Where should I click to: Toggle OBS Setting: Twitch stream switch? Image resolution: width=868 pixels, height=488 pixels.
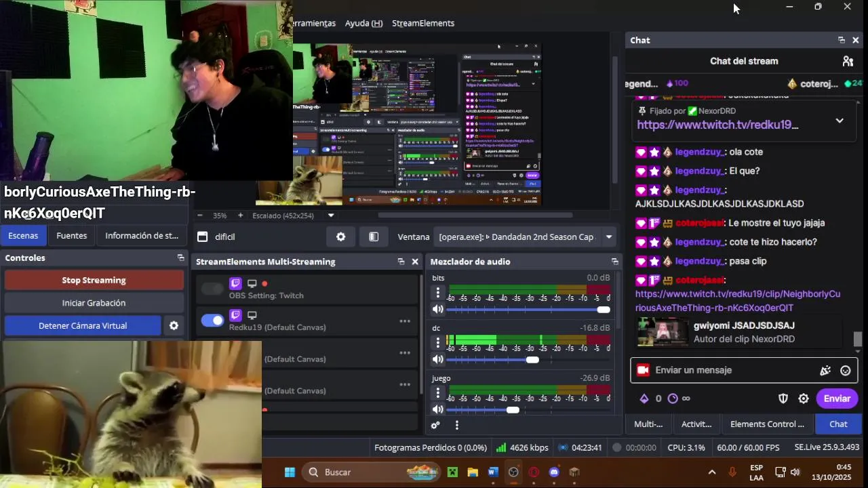coord(212,289)
